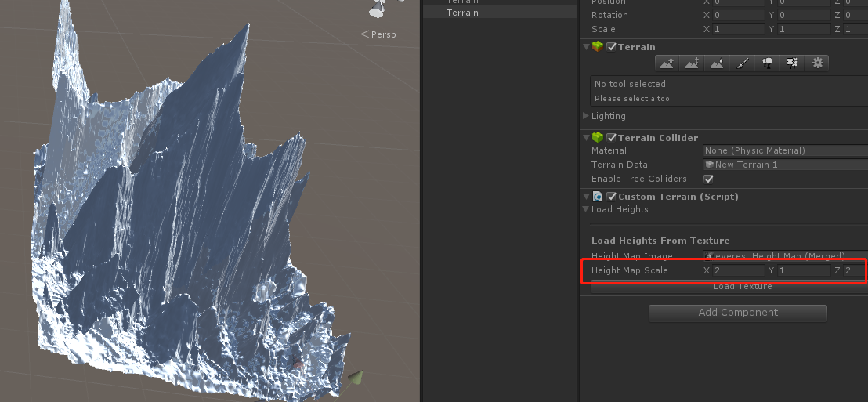868x402 pixels.
Task: Click the Height Map Scale X field
Action: [739, 271]
